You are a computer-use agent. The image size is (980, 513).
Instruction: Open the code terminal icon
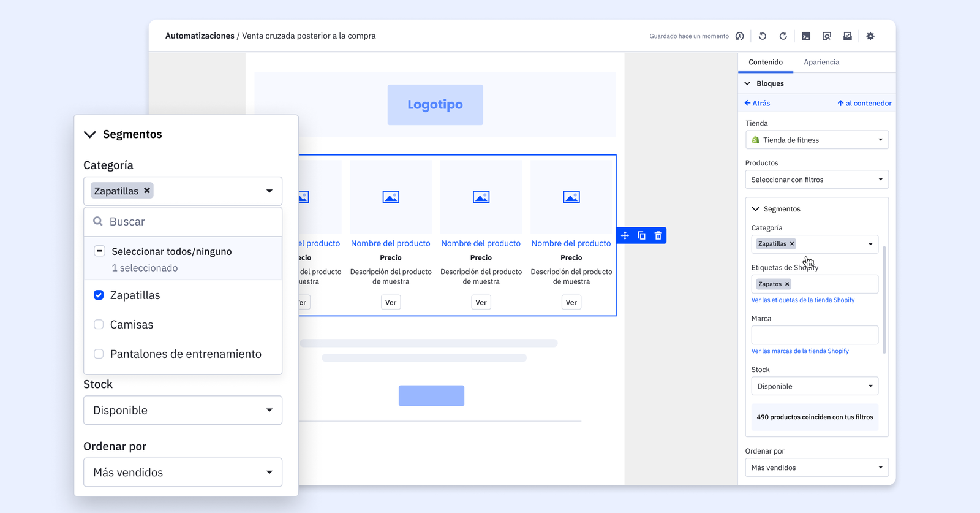(x=806, y=36)
